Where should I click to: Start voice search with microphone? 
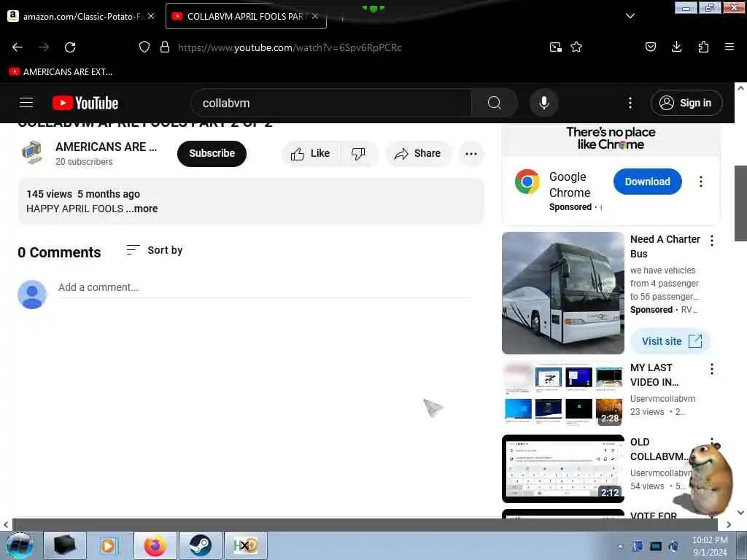point(544,103)
